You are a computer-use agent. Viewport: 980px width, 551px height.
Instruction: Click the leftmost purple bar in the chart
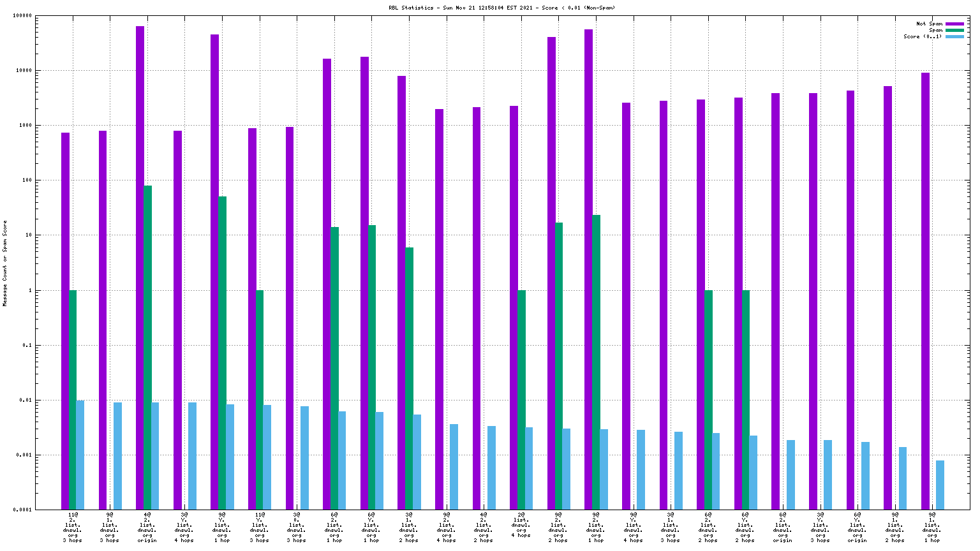[65, 321]
